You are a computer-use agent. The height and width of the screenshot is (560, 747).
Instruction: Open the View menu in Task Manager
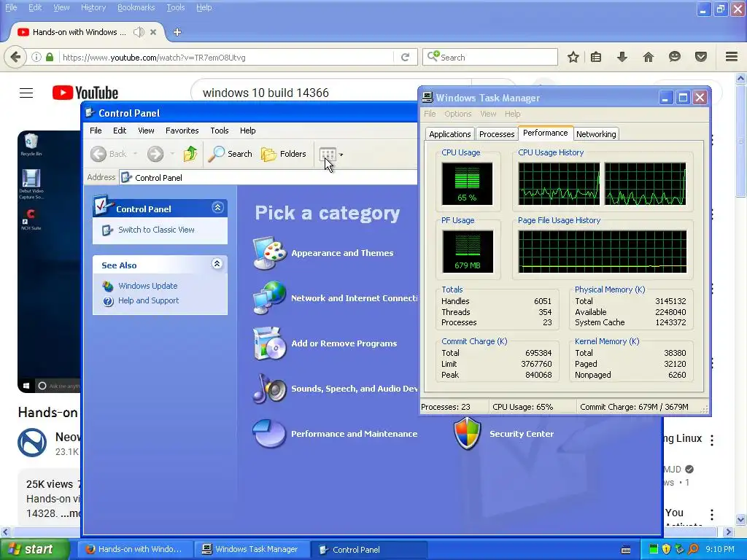[x=488, y=114]
